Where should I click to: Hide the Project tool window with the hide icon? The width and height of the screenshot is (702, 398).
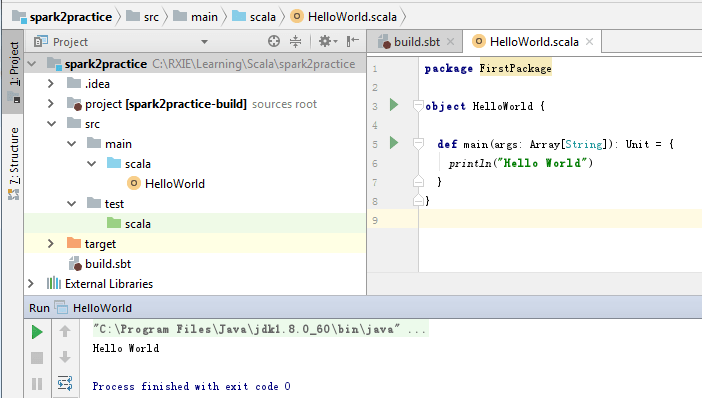pyautogui.click(x=353, y=42)
